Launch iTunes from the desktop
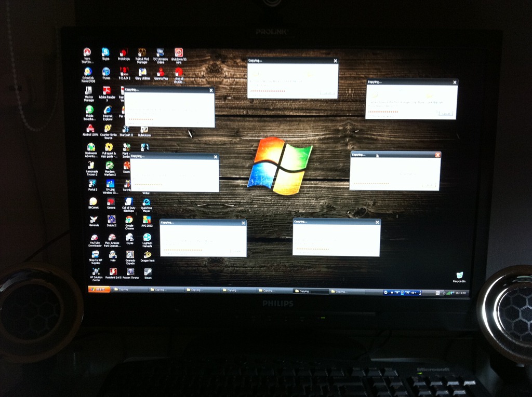The height and width of the screenshot is (397, 532). click(x=106, y=73)
